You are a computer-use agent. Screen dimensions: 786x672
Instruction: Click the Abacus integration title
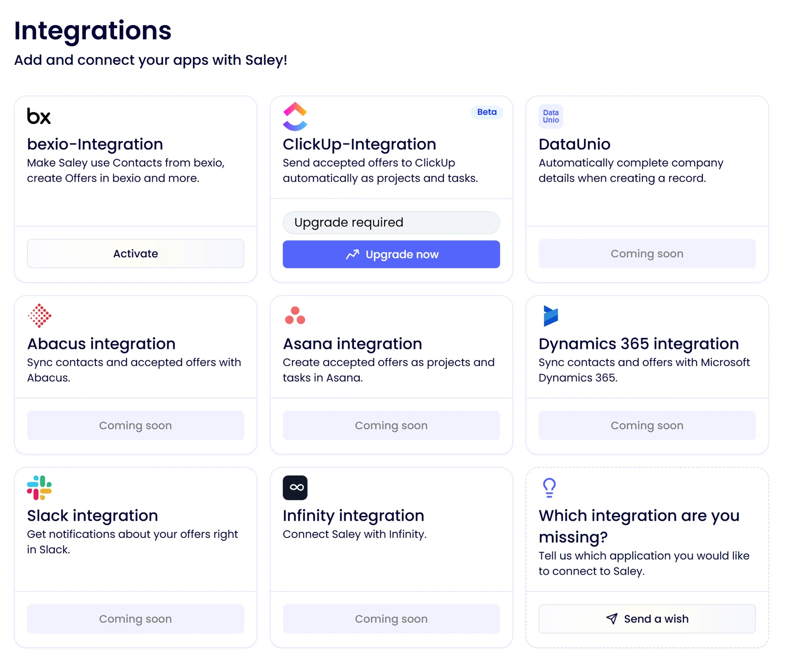coord(101,344)
